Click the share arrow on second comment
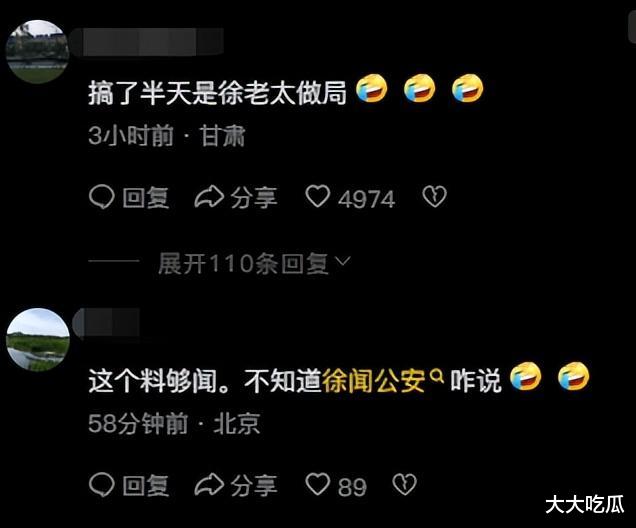636x528 pixels. (209, 485)
